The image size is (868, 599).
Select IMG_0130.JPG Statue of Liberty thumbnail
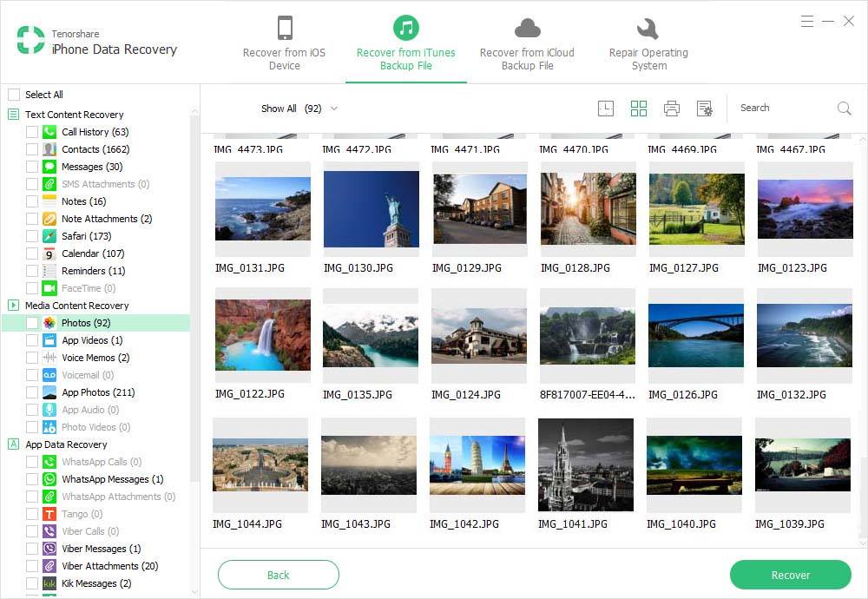[x=372, y=209]
